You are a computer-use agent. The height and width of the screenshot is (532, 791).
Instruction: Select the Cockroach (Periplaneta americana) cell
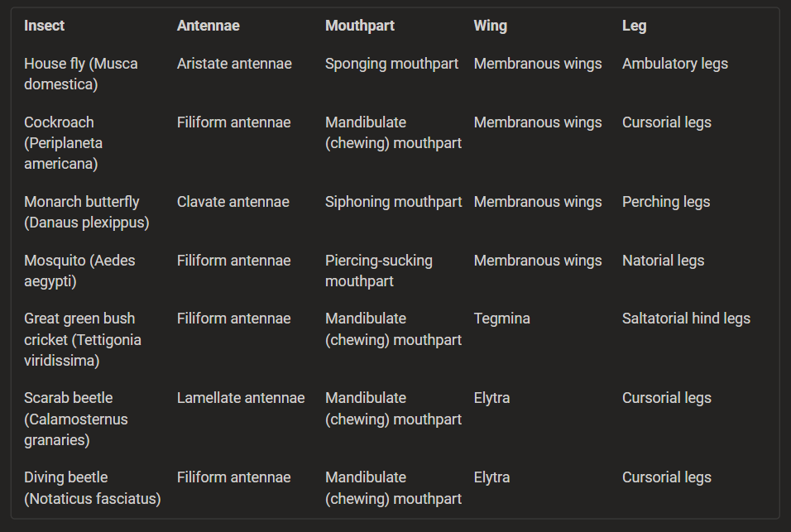tap(64, 142)
